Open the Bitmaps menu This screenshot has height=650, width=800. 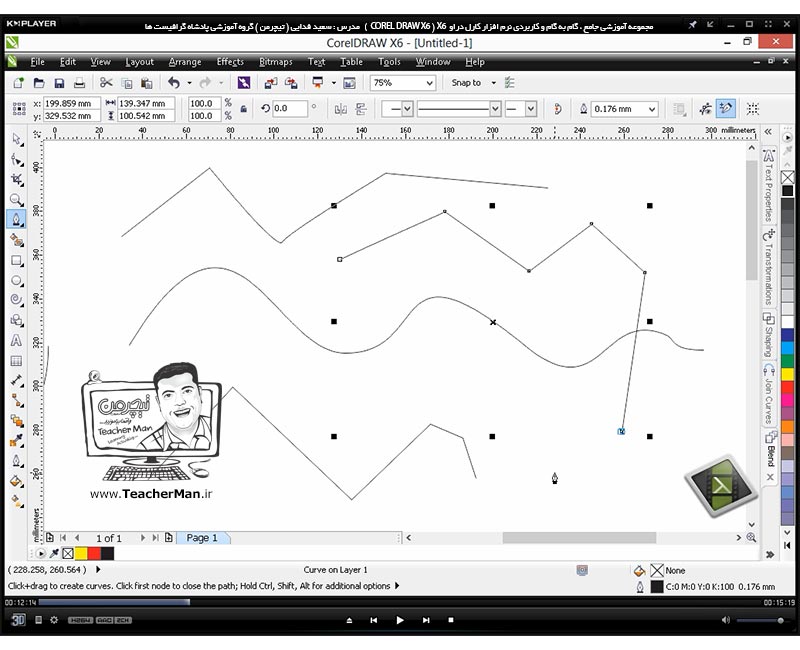click(276, 62)
